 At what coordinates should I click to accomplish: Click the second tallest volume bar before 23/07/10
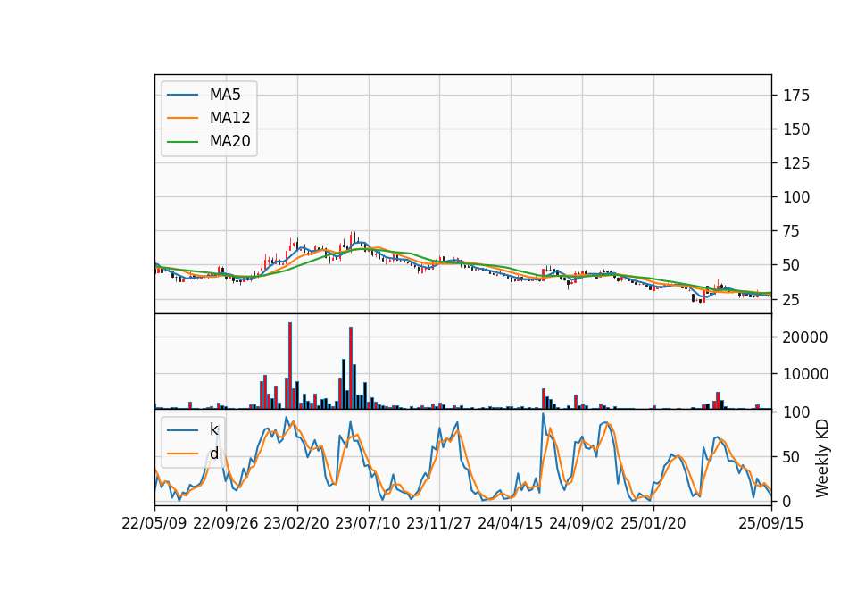351,368
